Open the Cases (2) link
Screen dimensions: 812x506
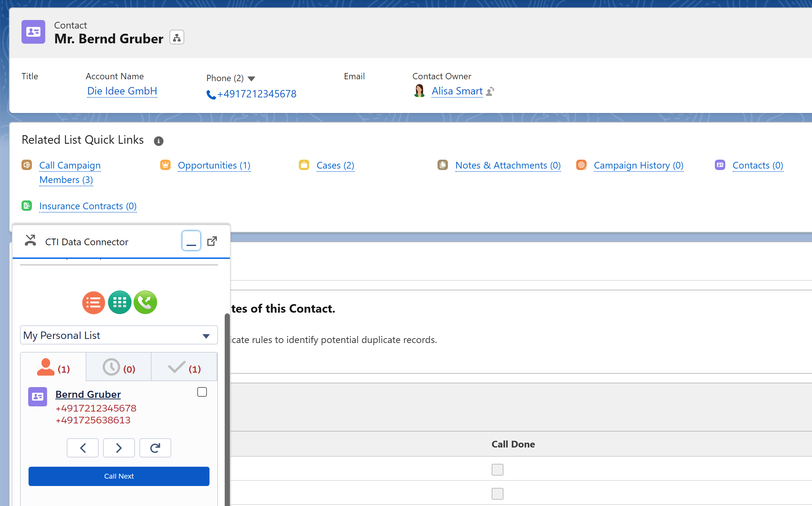pos(336,165)
